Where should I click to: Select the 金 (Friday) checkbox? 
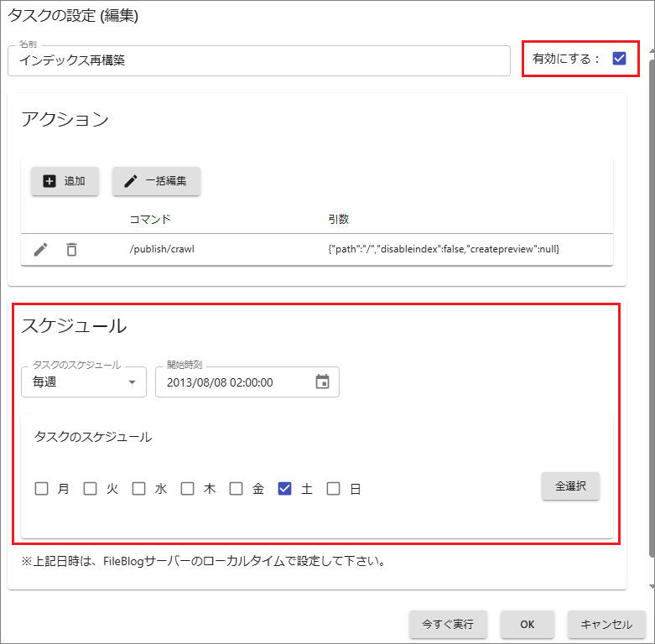[x=237, y=489]
